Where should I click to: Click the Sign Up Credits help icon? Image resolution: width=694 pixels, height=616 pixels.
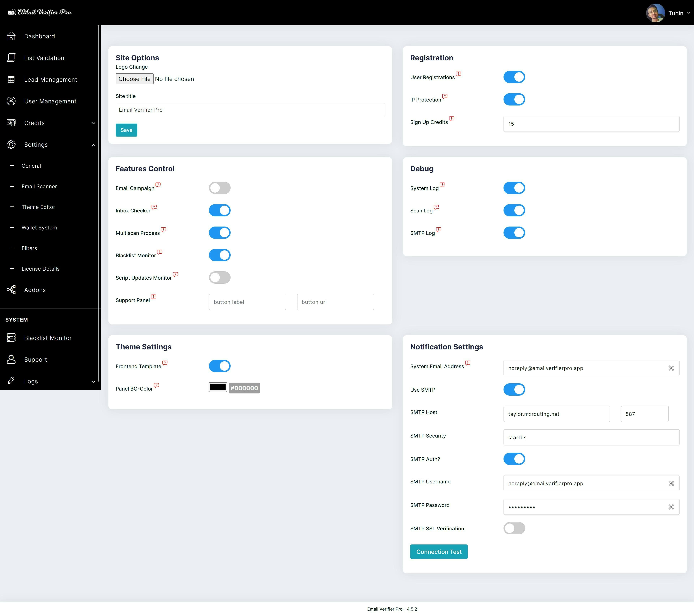pos(452,119)
